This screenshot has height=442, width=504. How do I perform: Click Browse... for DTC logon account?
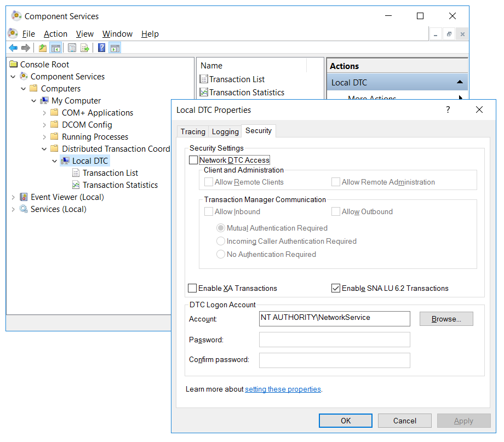pos(446,319)
